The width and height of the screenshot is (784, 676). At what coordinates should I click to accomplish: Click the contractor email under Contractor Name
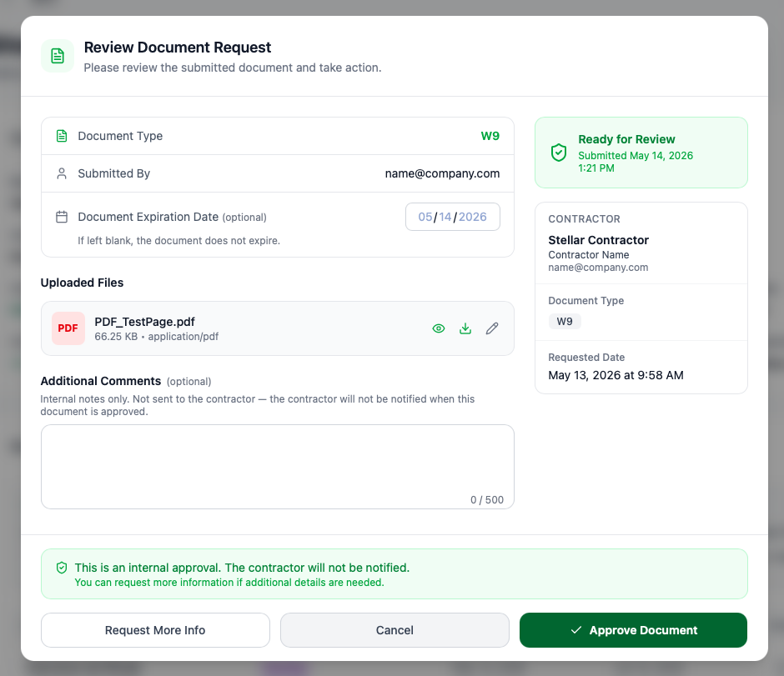[x=598, y=268]
